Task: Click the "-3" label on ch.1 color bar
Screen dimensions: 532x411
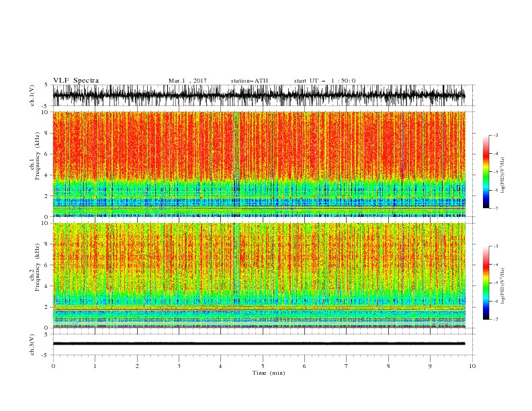Action: point(495,135)
